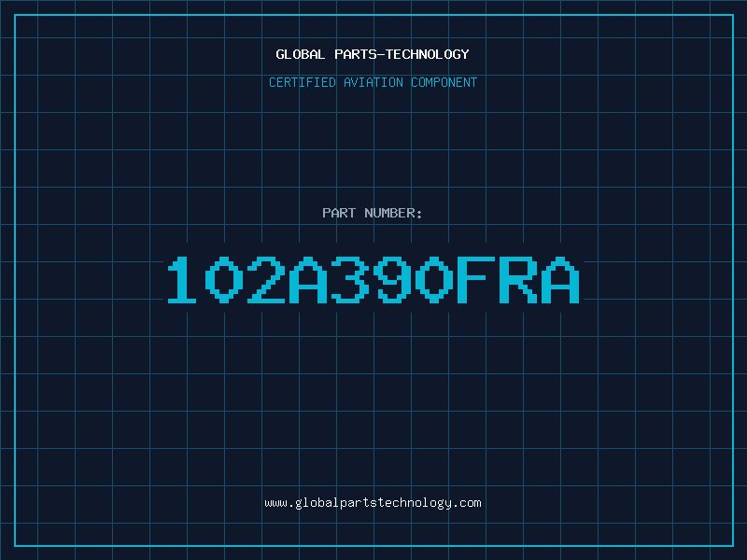Click the PART NUMBER: label
This screenshot has height=560, width=747.
coord(373,213)
